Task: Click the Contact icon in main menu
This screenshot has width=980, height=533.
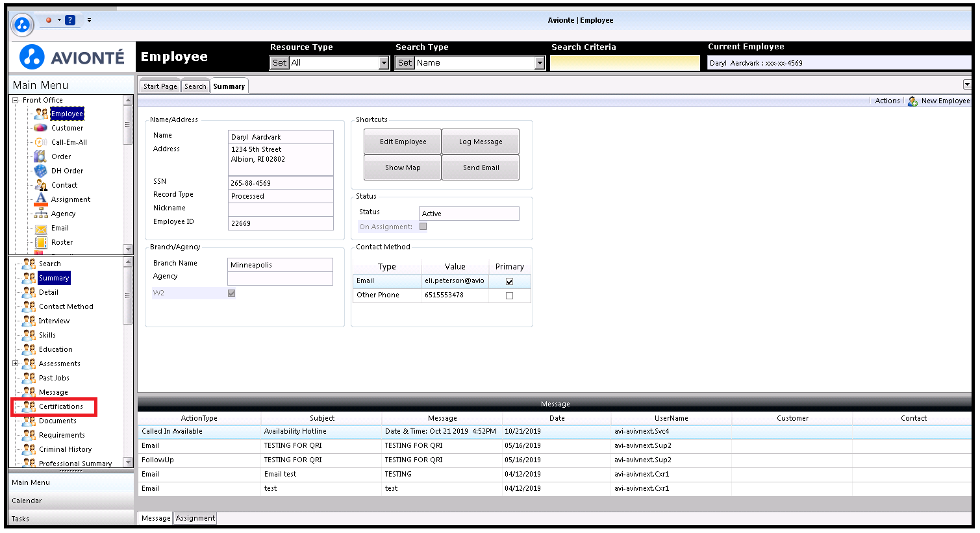Action: tap(41, 185)
